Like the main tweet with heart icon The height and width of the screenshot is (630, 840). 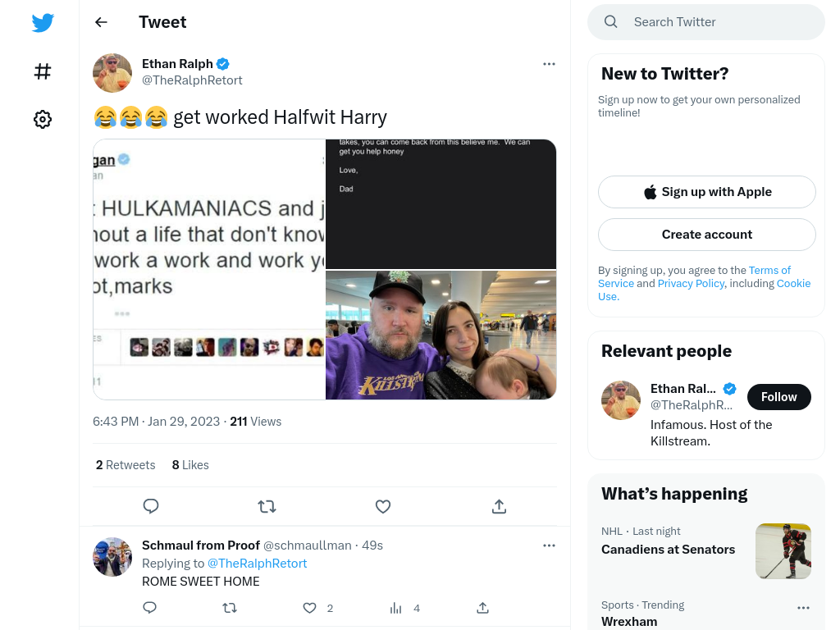pos(383,506)
